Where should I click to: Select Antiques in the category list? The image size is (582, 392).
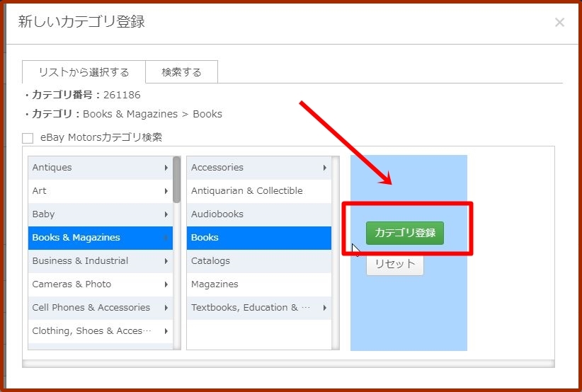101,168
